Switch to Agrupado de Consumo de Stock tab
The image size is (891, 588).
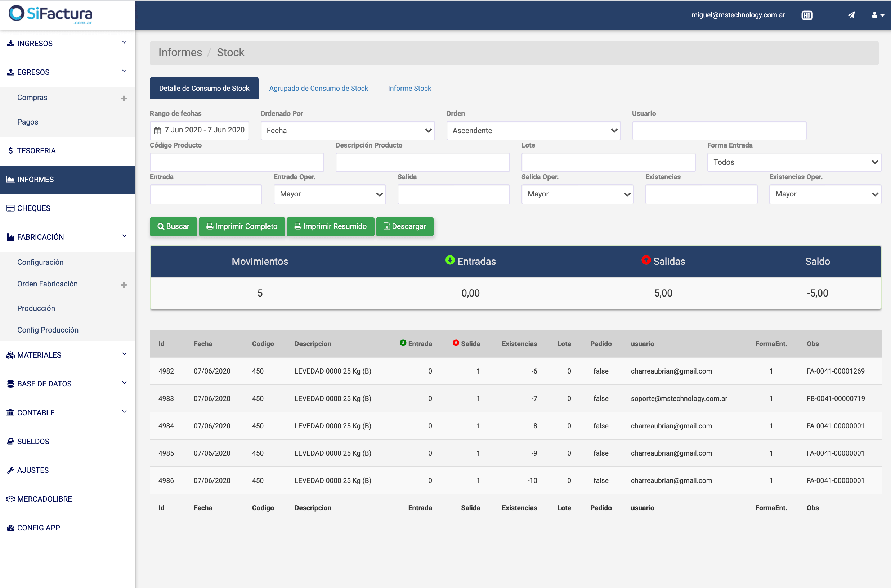tap(318, 88)
